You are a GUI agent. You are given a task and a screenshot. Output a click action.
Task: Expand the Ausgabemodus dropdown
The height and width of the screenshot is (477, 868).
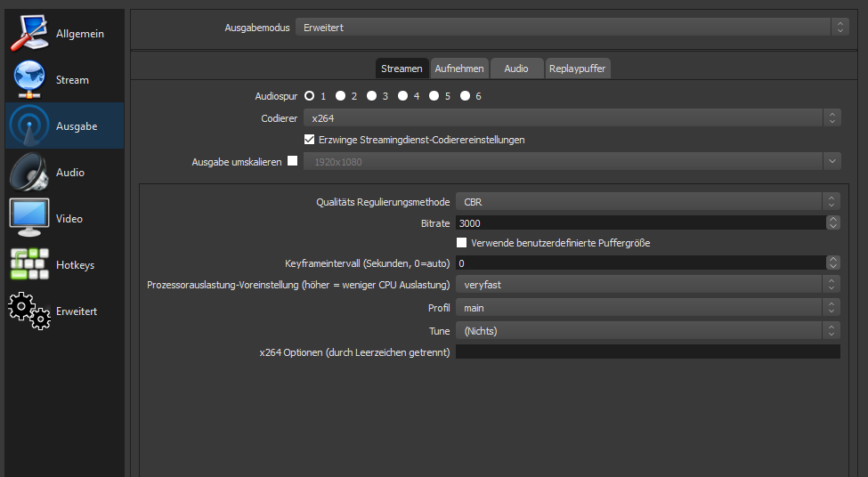[x=572, y=28]
